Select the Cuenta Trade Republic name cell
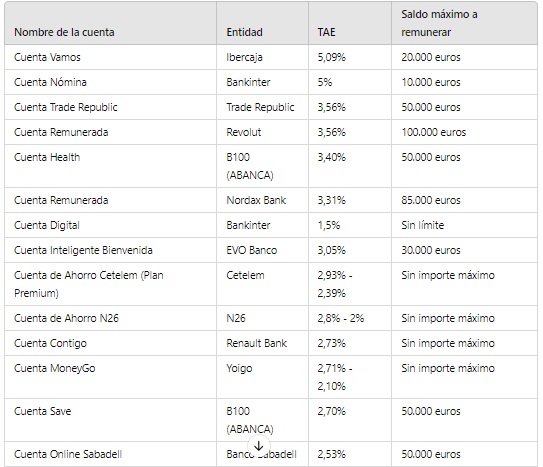 click(65, 107)
